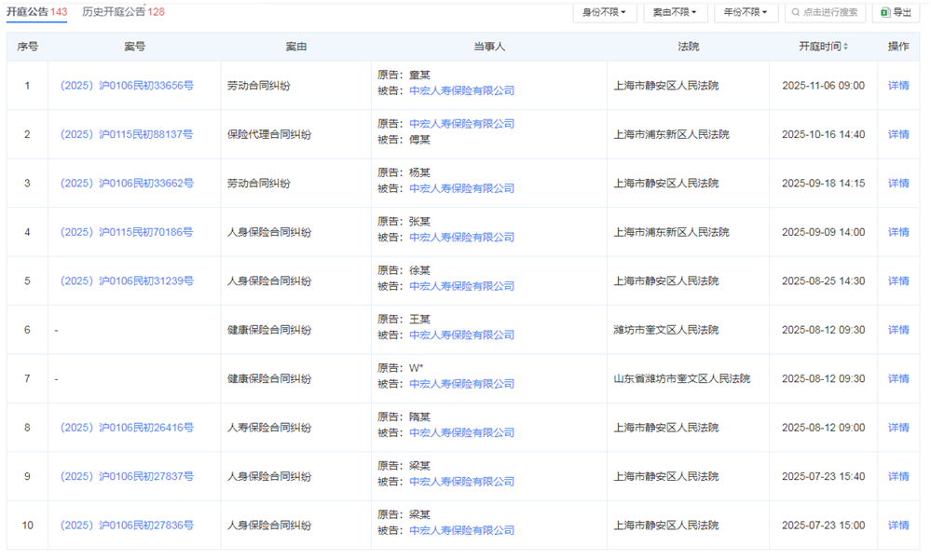Viewport: 931px width, 560px height.
Task: Click defendant 中宏人寿保险有限公司 in row 1
Action: [461, 91]
